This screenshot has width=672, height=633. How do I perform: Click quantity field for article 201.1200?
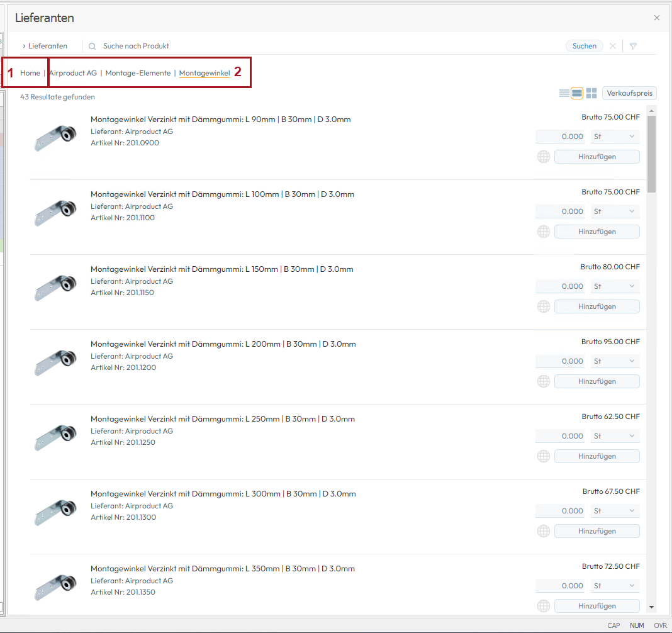point(560,361)
